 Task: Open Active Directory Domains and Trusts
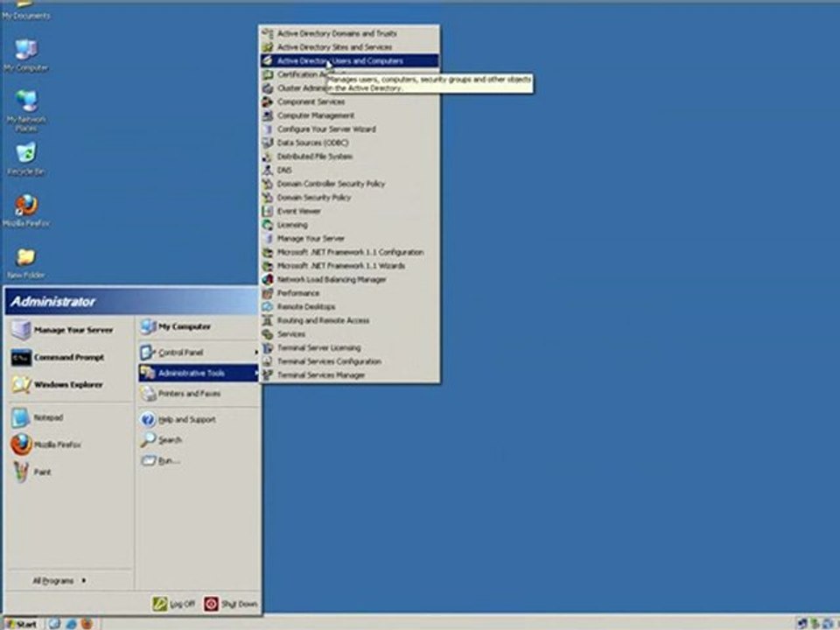tap(349, 33)
